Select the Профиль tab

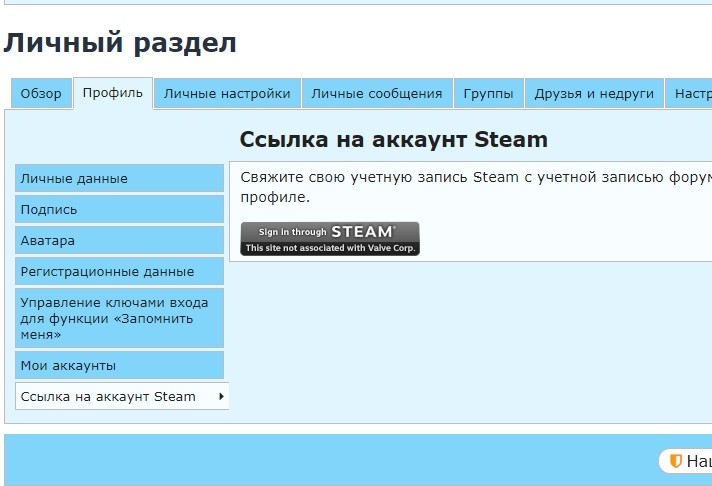point(113,94)
